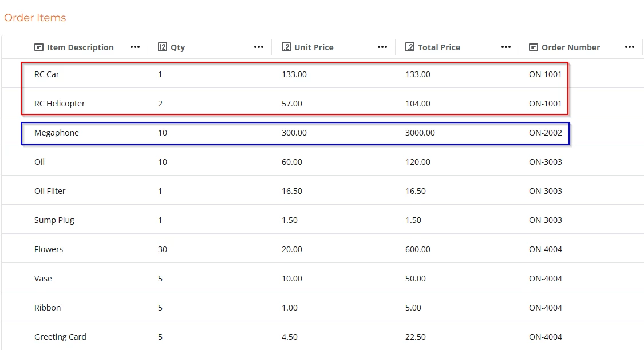Click the unit price 4.50 for Greeting Card
Image resolution: width=644 pixels, height=350 pixels.
[290, 336]
